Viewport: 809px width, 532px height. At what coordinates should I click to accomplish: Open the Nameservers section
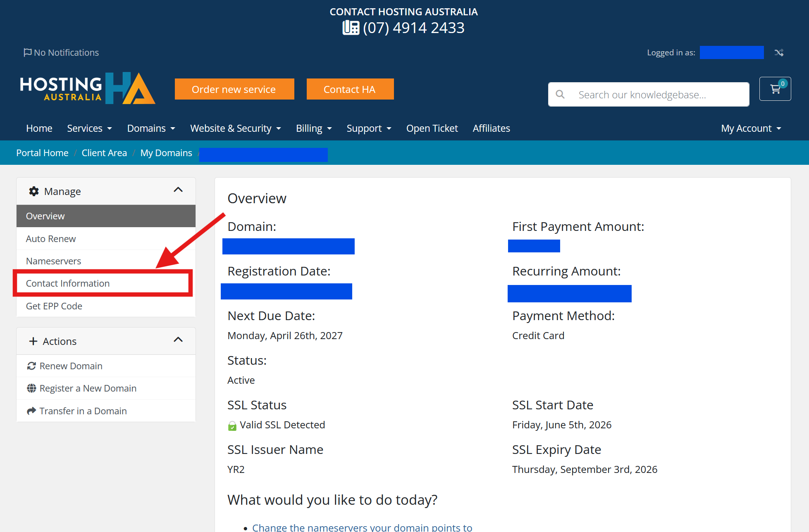click(106, 261)
